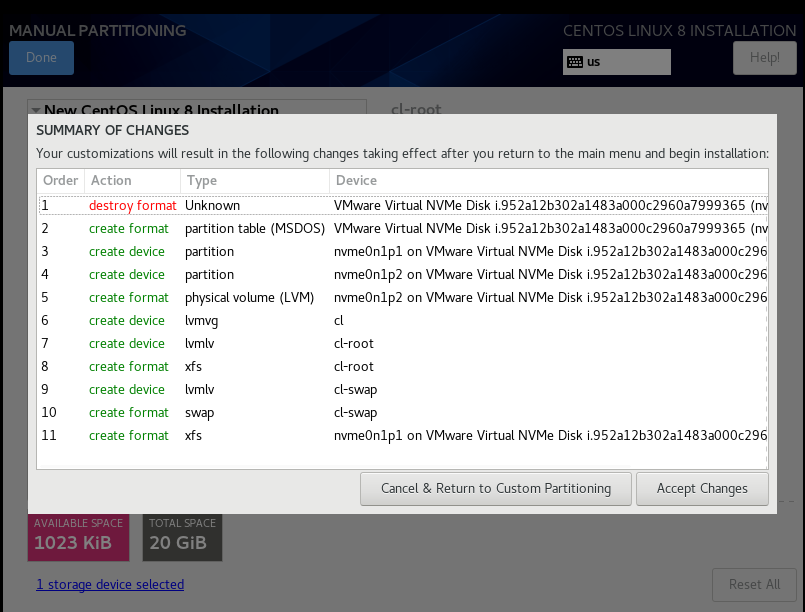Screen dimensions: 805x612
Task: Click the 'Unknown' type cell
Action: coord(213,205)
